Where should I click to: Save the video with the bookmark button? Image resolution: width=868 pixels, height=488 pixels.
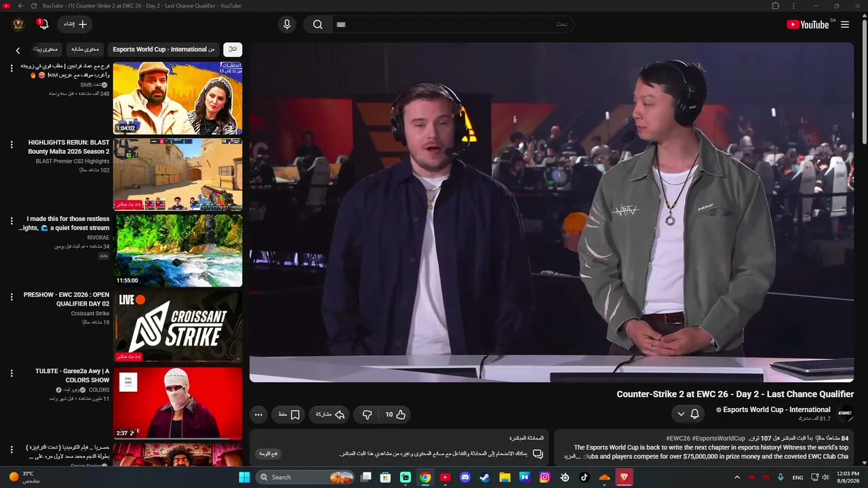[x=288, y=414]
